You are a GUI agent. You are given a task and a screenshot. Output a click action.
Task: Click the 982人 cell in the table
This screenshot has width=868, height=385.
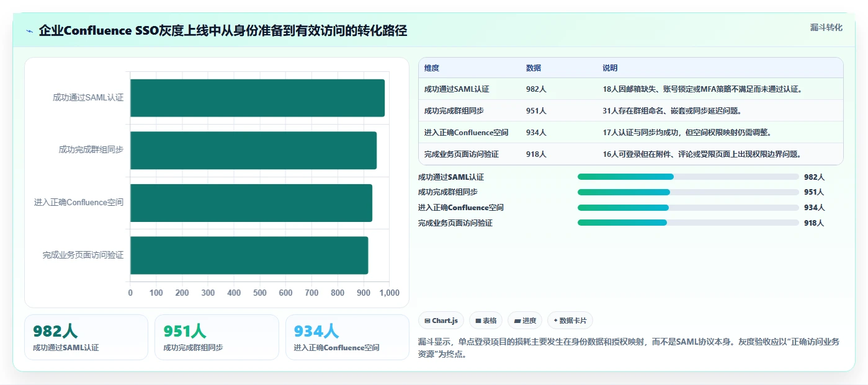[536, 89]
